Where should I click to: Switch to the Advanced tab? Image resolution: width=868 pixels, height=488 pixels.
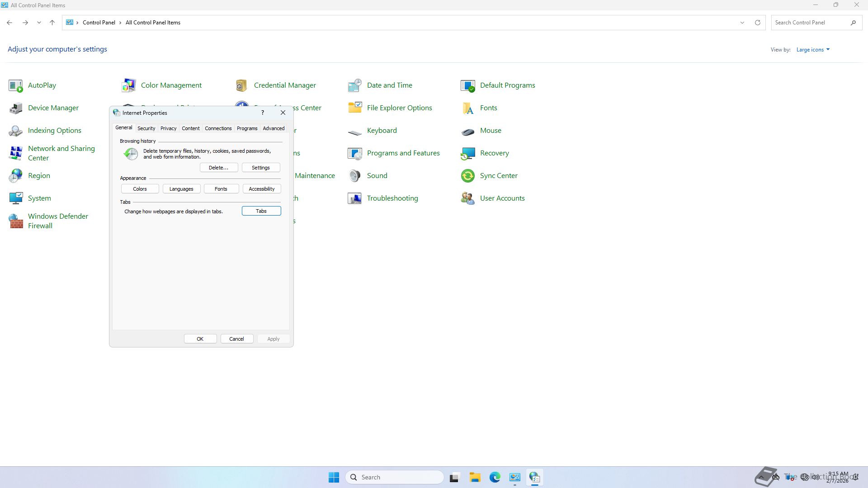point(274,128)
